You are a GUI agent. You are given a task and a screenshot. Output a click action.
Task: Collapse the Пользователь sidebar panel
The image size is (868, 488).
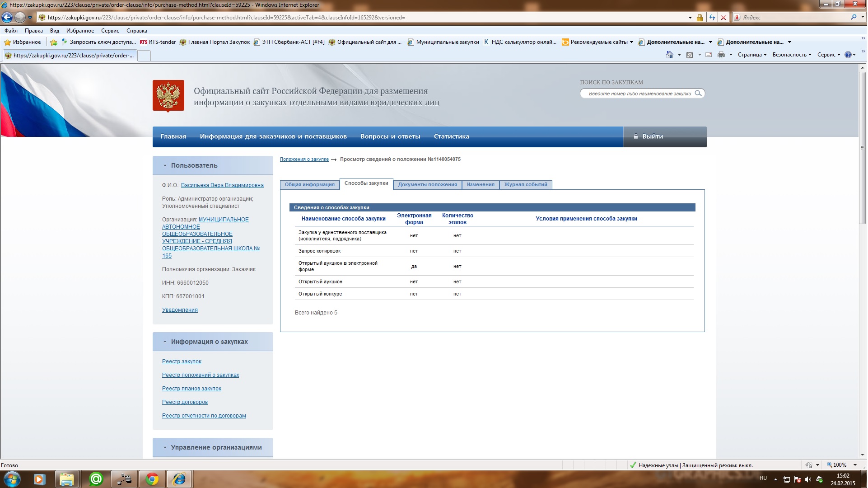(165, 165)
